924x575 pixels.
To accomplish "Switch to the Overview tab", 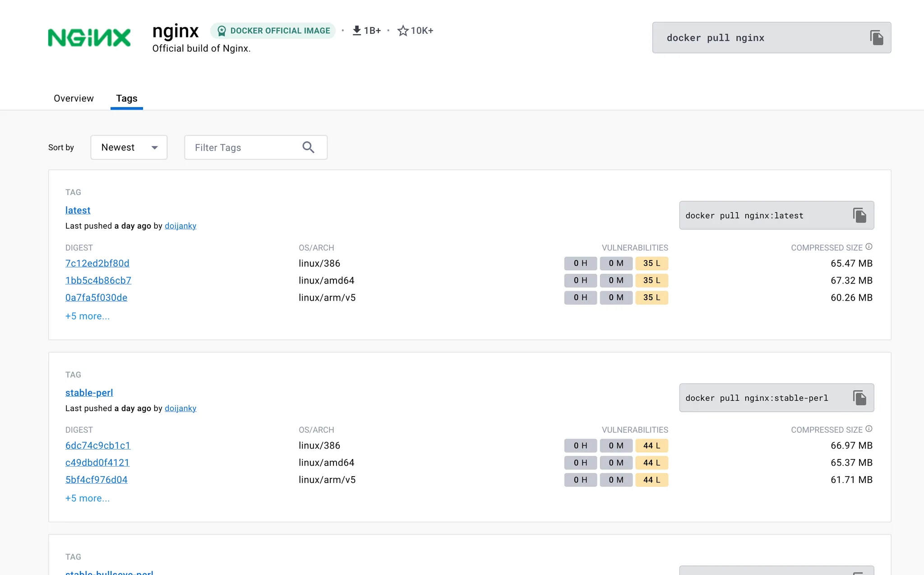I will click(x=74, y=98).
